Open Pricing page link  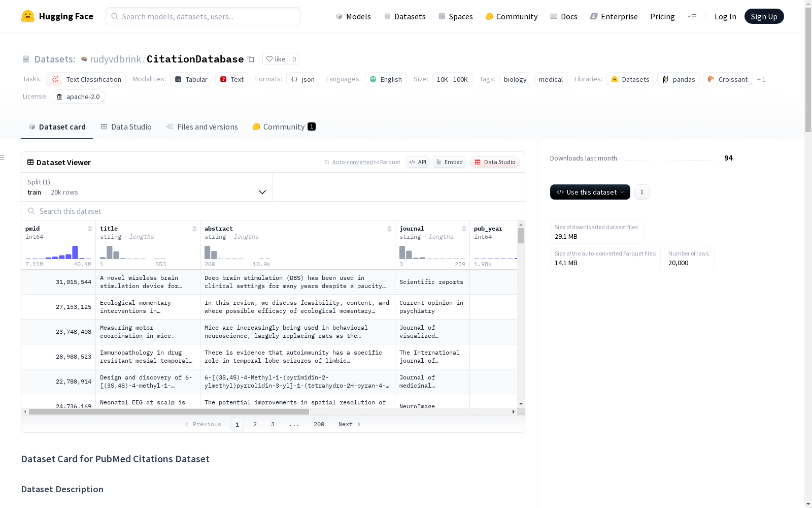click(x=662, y=16)
